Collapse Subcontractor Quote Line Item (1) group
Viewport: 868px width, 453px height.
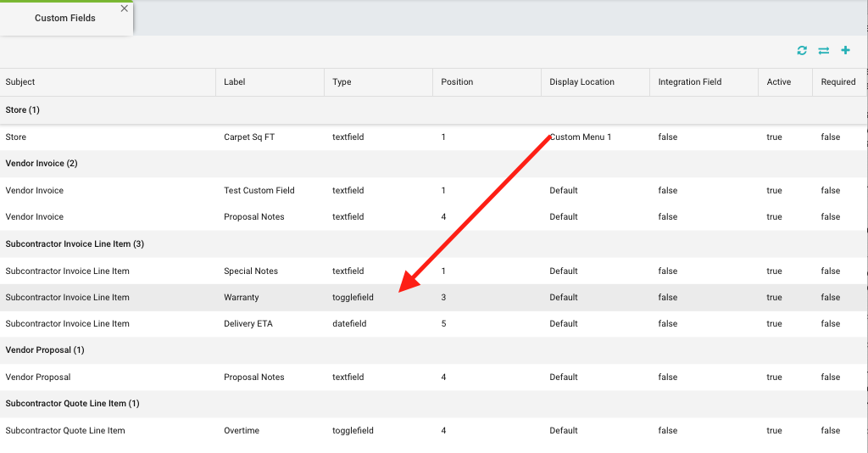click(72, 404)
